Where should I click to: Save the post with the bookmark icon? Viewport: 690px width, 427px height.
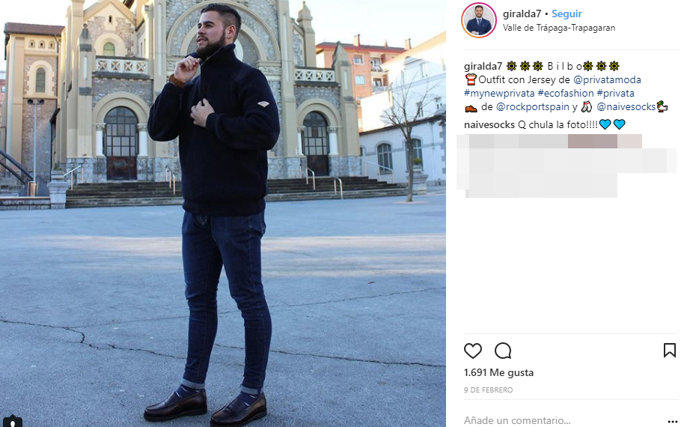[669, 350]
